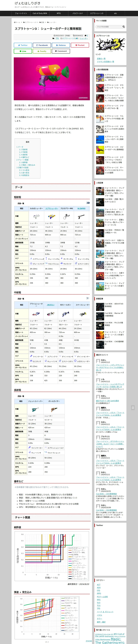Open the 武器の一覧 sidebar link
The image size is (138, 644).
[101, 58]
